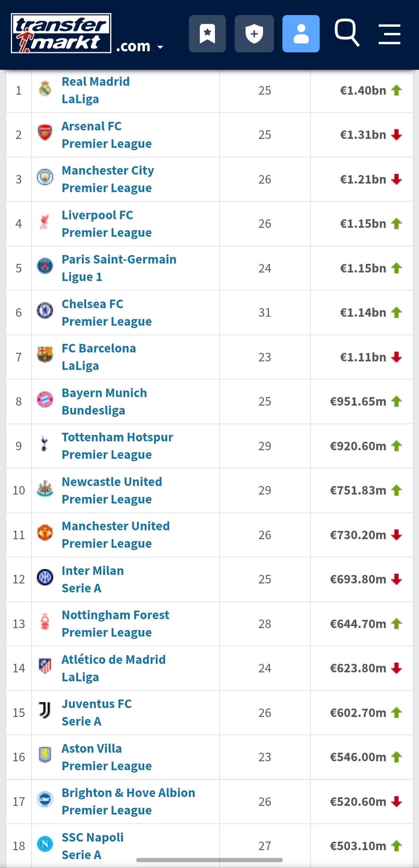Open the Bundesliga league link
This screenshot has width=419, height=868.
93,410
